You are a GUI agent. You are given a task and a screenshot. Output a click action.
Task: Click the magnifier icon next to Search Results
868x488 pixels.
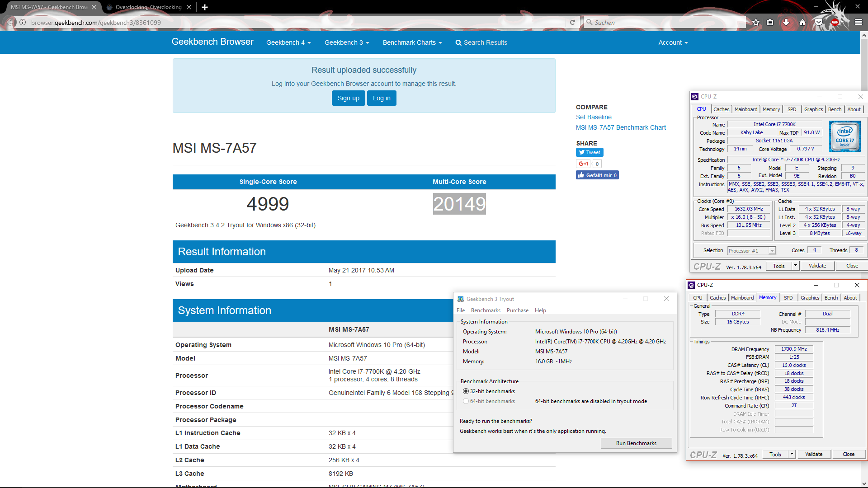click(x=458, y=42)
